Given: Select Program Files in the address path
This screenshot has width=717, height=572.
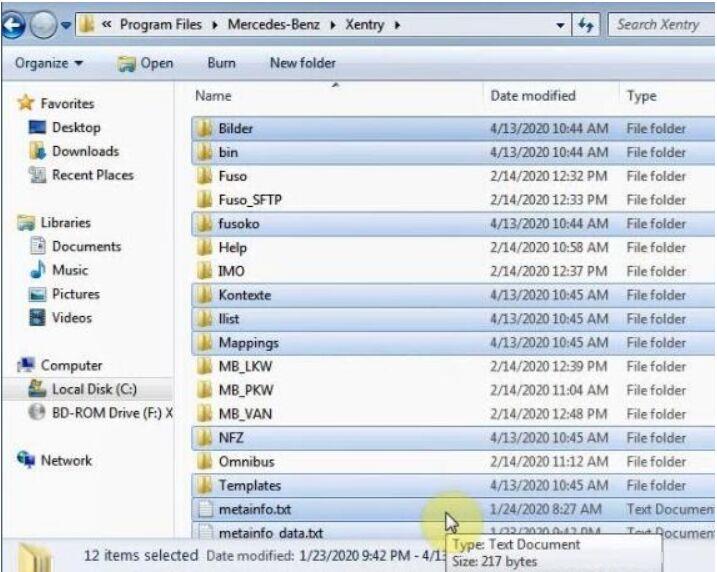Looking at the screenshot, I should [x=161, y=25].
